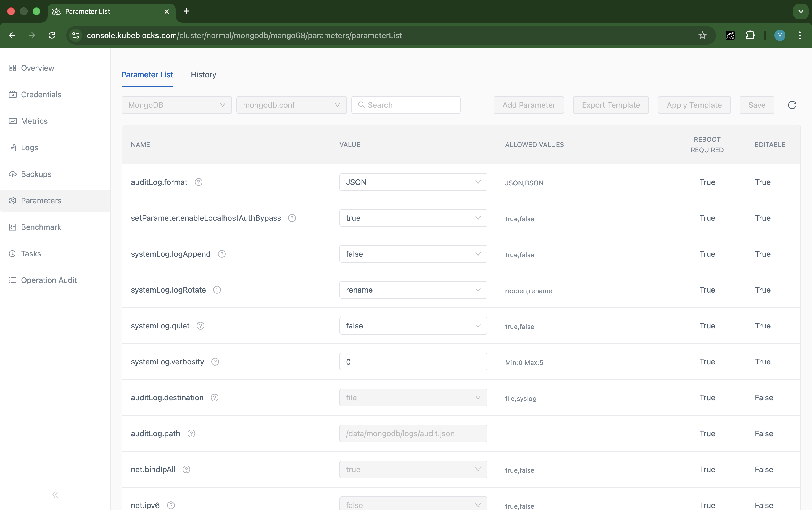Screen dimensions: 812x510
Task: Open Metrics from the sidebar
Action: [12, 121]
